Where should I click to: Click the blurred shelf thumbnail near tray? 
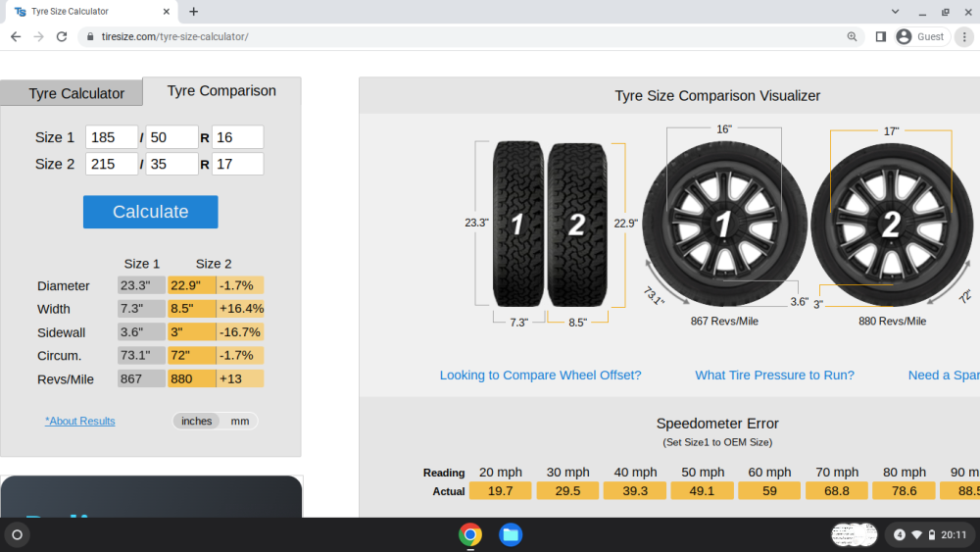(854, 534)
